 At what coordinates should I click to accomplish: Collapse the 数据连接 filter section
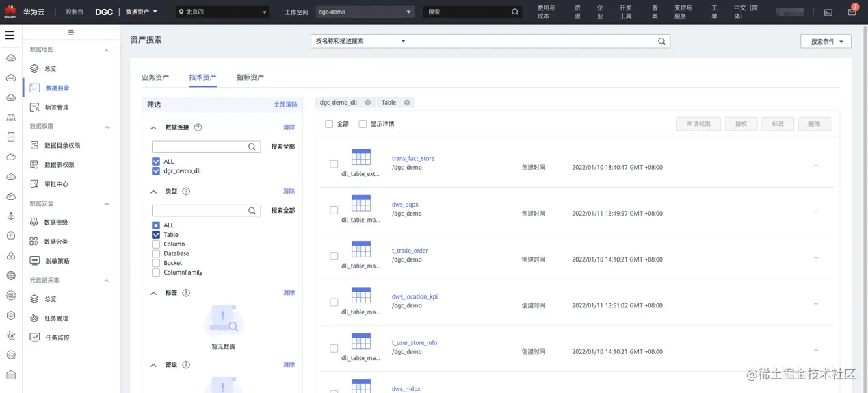pos(154,127)
